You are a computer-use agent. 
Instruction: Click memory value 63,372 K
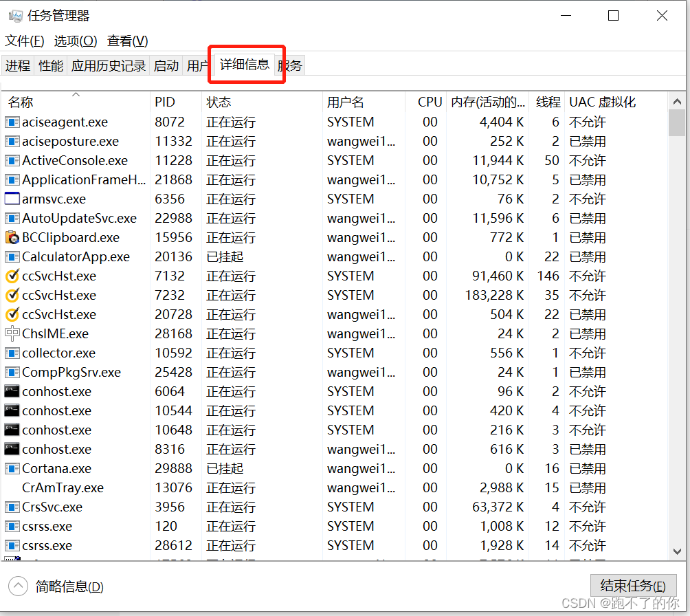click(x=498, y=507)
